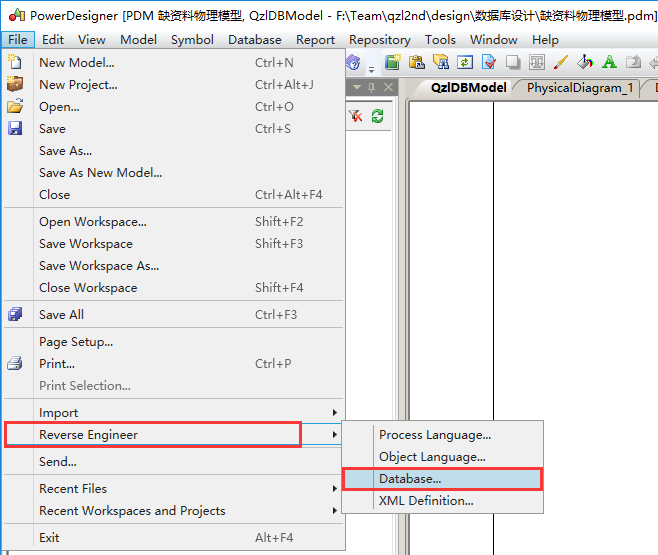Open the Database menu in menu bar

click(255, 39)
